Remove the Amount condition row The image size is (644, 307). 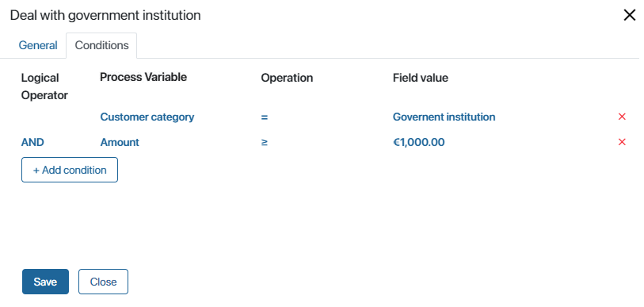coord(622,142)
